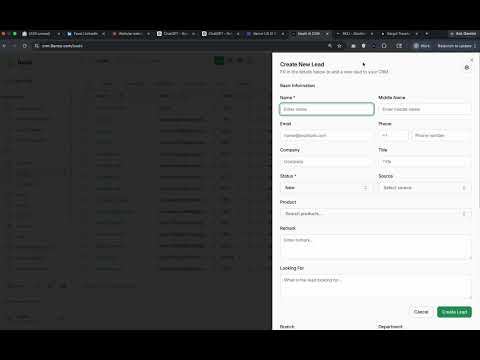Click the Title input field
The image size is (480, 360).
point(425,162)
